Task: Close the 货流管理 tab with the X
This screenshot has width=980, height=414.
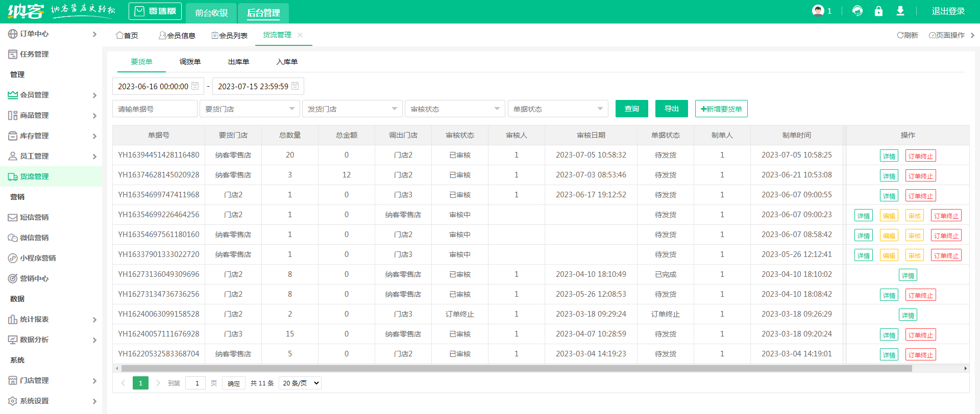Action: (x=300, y=35)
